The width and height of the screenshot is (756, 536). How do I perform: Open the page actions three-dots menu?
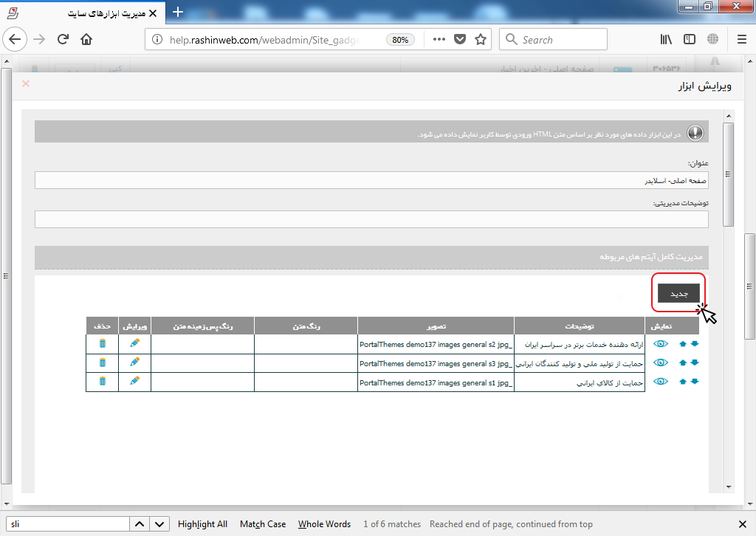[x=439, y=40]
